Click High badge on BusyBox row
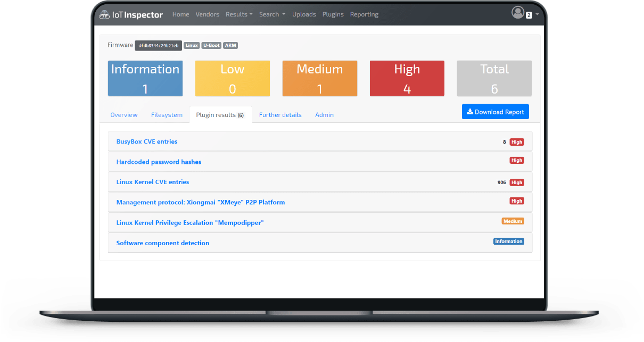 (517, 142)
